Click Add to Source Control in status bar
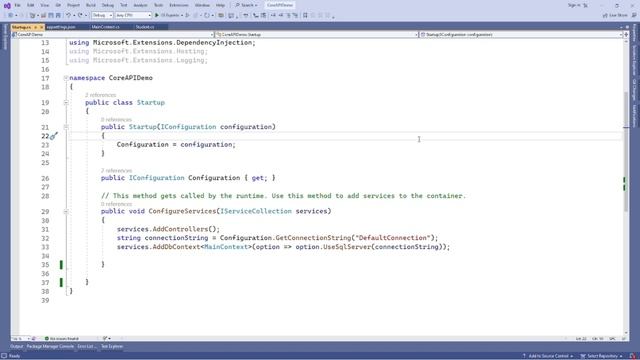The height and width of the screenshot is (360, 640). coord(548,356)
